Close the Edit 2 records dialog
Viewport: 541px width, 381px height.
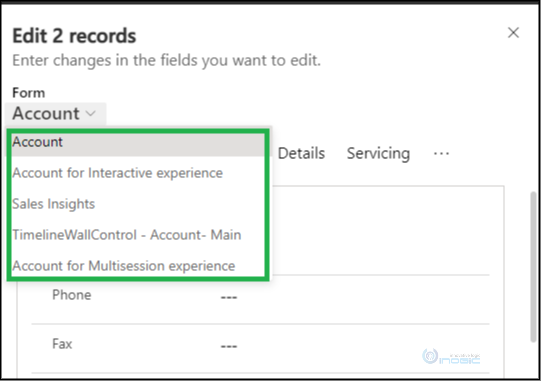513,33
